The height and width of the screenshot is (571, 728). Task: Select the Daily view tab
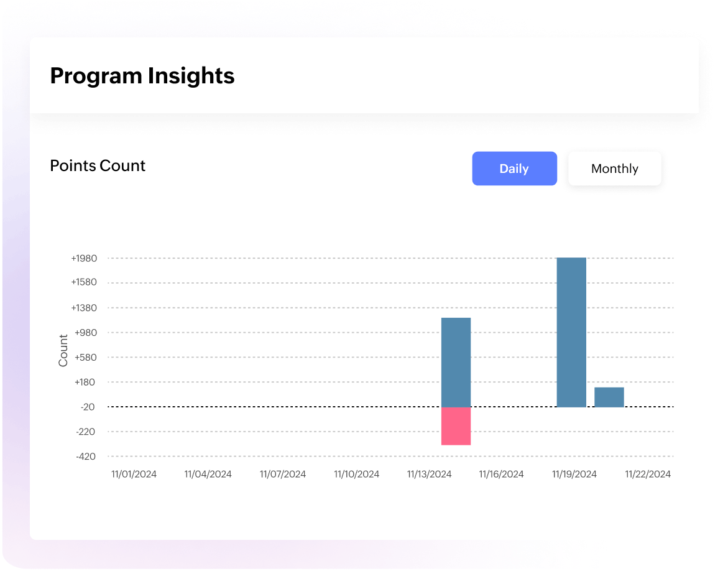pyautogui.click(x=514, y=168)
